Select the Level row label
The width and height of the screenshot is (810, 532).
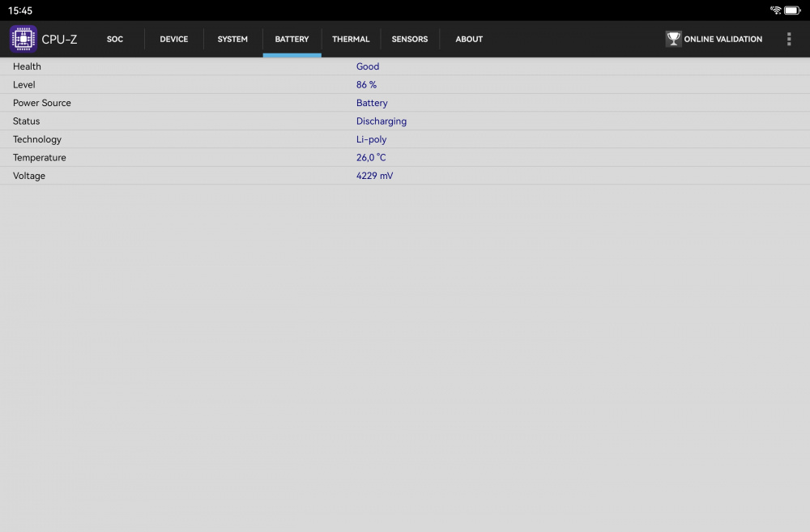coord(23,85)
